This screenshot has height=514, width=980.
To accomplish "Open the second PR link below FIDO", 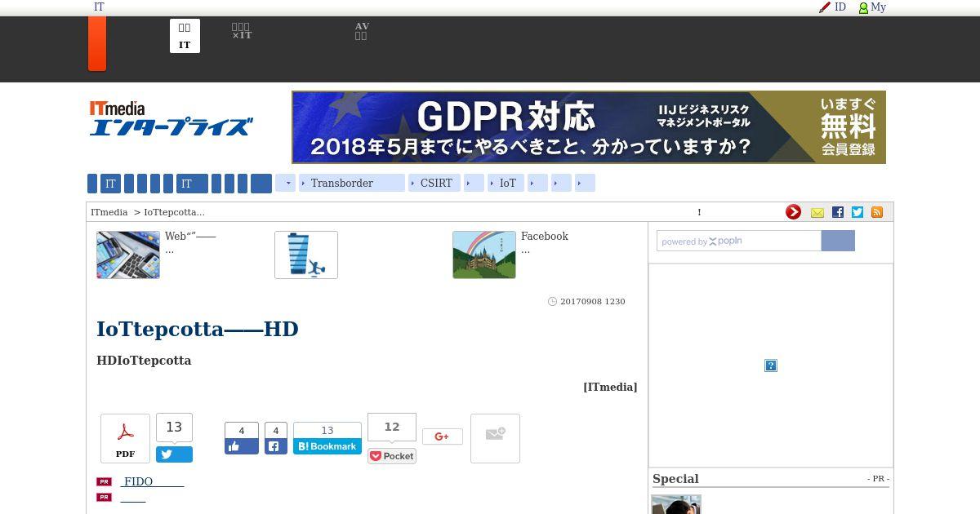I will [133, 498].
